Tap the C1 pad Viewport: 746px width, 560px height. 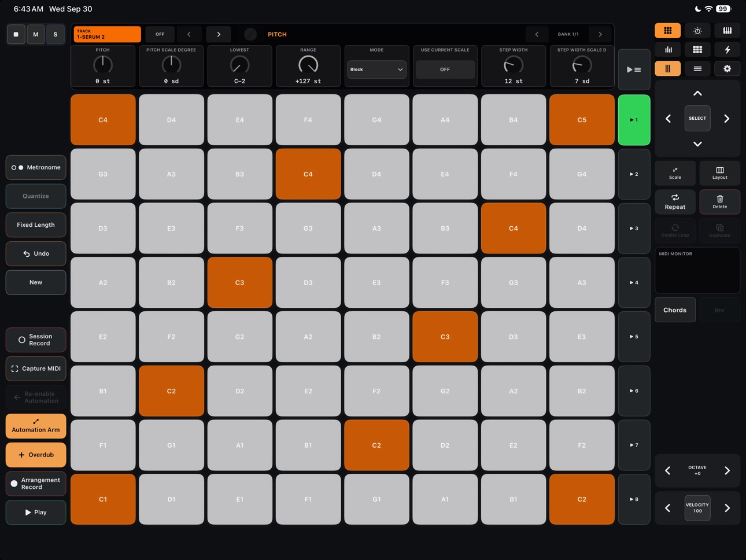103,499
